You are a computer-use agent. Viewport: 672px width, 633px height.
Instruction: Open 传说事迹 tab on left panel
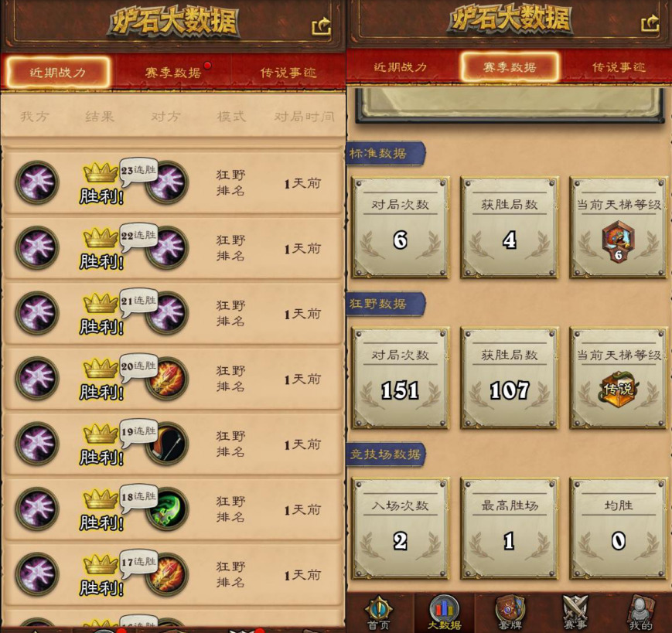tap(288, 73)
